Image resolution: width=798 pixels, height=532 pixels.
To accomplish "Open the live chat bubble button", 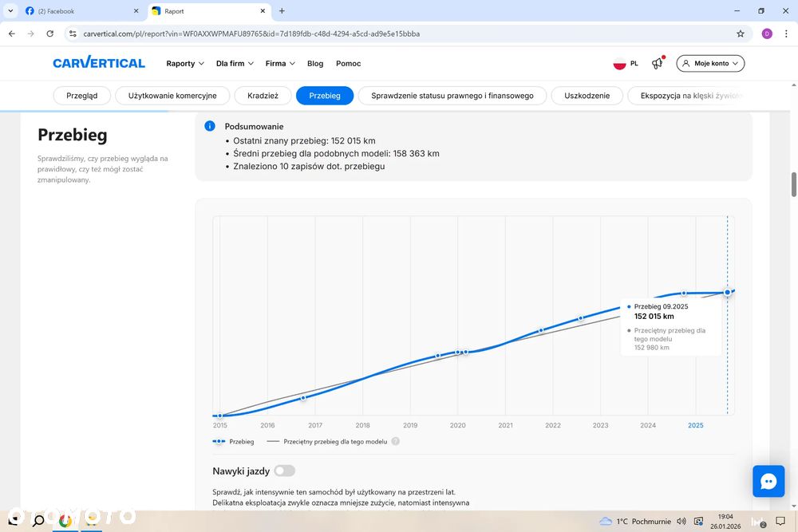I will pyautogui.click(x=768, y=481).
